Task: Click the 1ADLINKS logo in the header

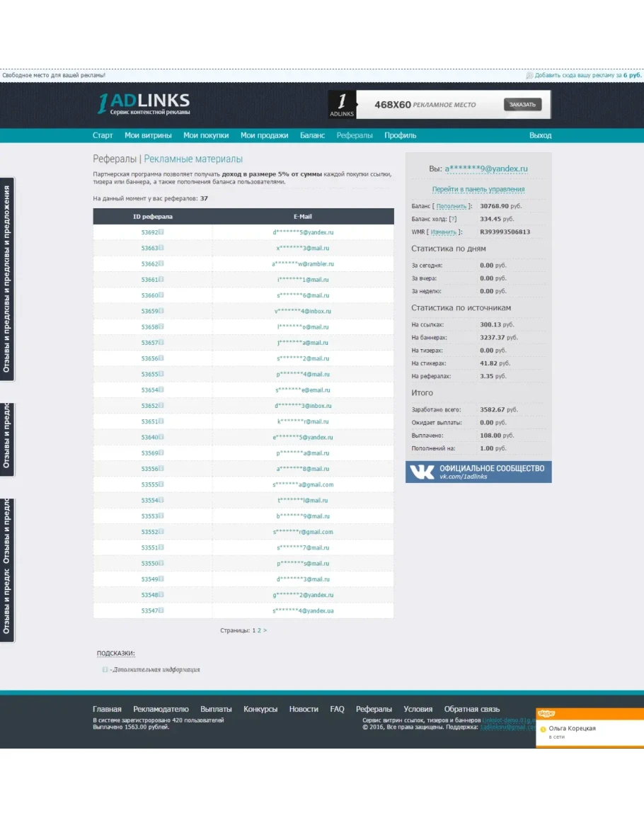Action: pyautogui.click(x=144, y=105)
